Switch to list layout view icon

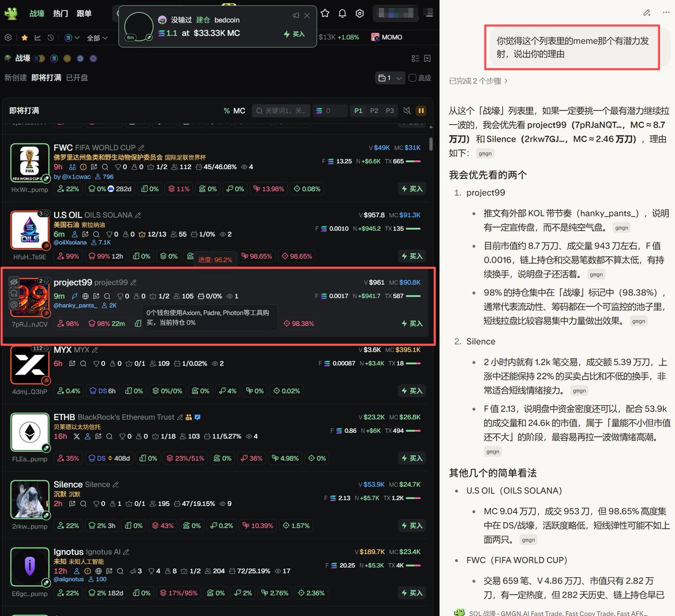tap(415, 58)
